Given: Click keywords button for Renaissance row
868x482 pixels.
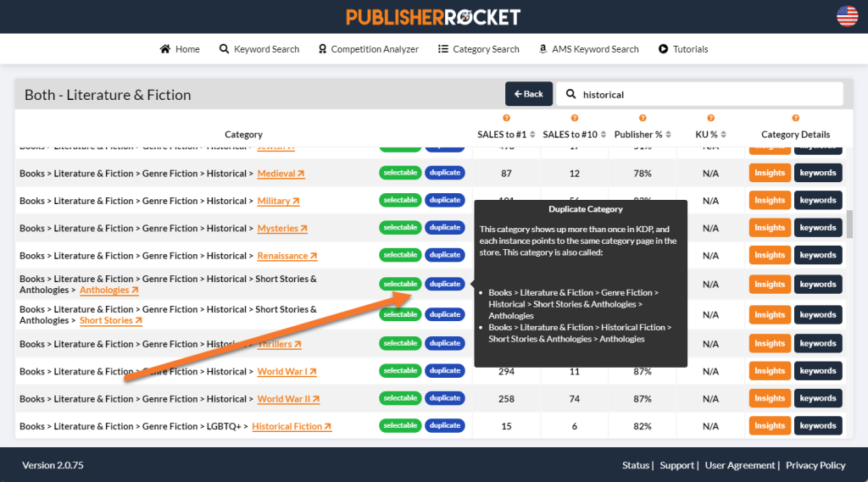Looking at the screenshot, I should (817, 255).
